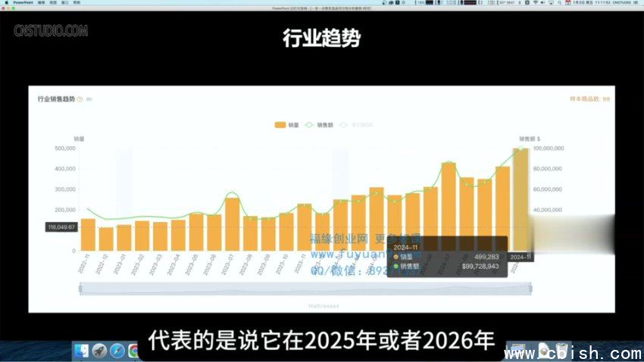Screen dimensions: 644x362
Task: Open Chrome from the dock
Action: (x=134, y=351)
